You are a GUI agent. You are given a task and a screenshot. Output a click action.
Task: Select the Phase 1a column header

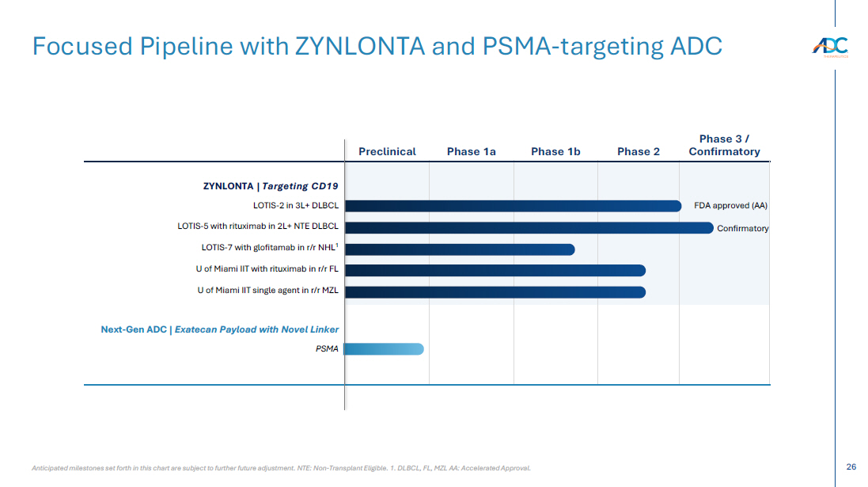pyautogui.click(x=471, y=151)
